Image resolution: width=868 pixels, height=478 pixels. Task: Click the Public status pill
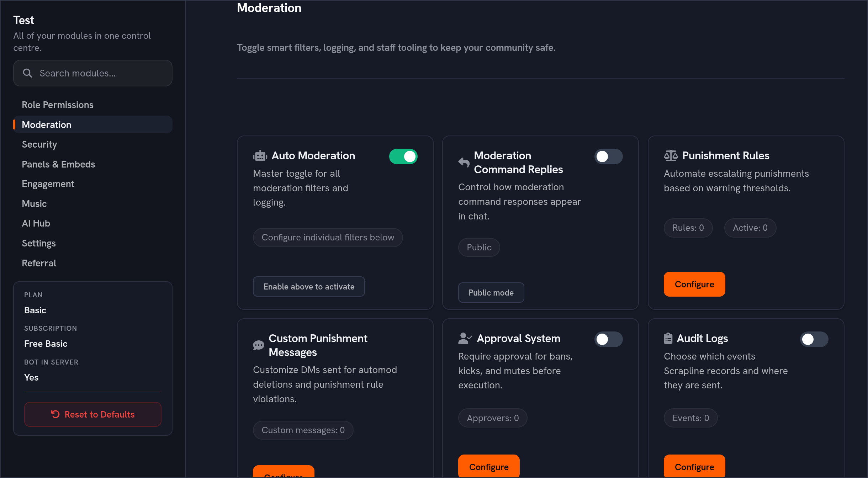[479, 248]
